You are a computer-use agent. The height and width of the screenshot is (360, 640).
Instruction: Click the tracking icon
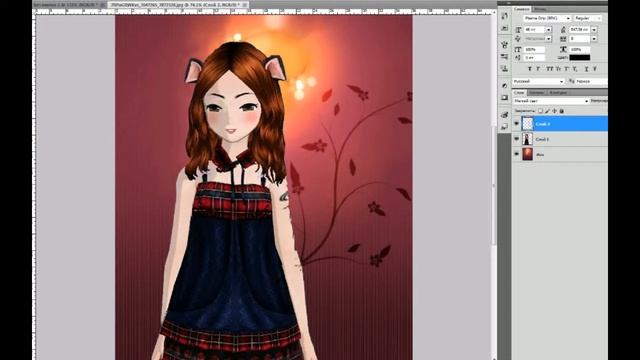[563, 38]
